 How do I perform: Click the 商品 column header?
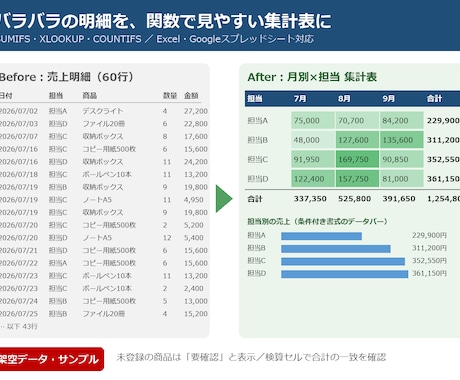click(90, 96)
